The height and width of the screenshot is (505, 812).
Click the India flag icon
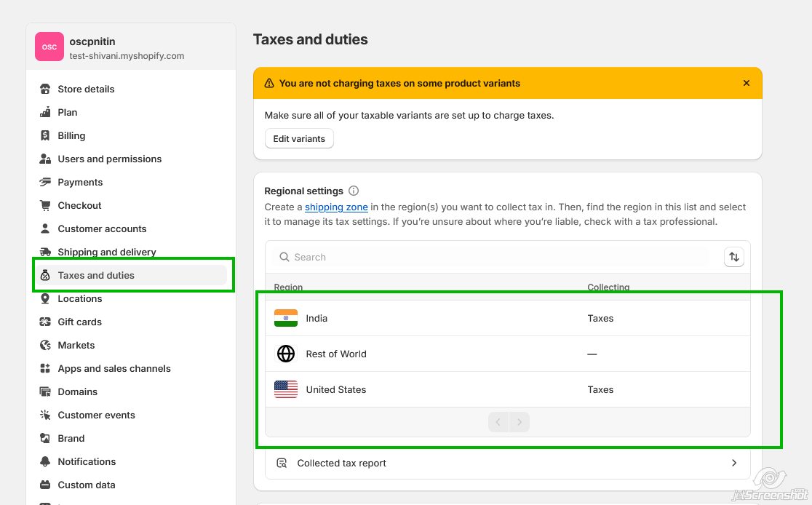(x=286, y=318)
